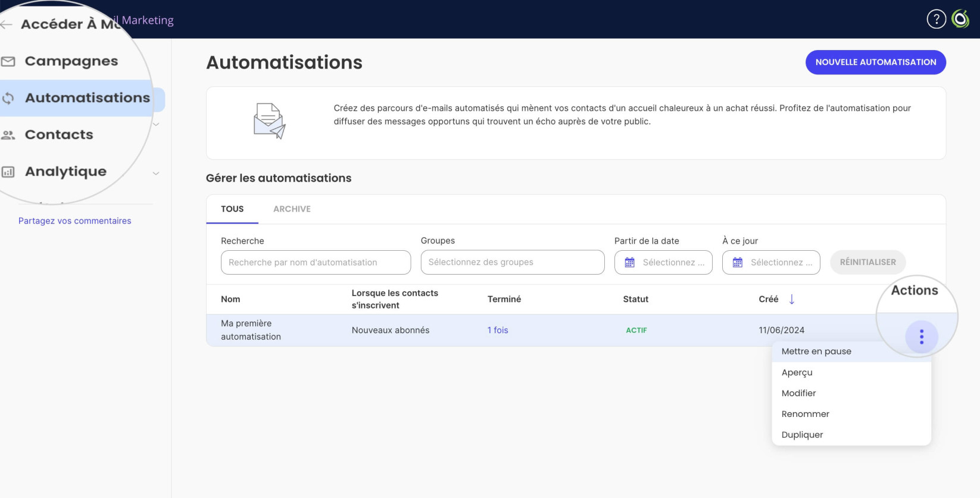
Task: Open Partagez vos commentaires link
Action: 74,221
